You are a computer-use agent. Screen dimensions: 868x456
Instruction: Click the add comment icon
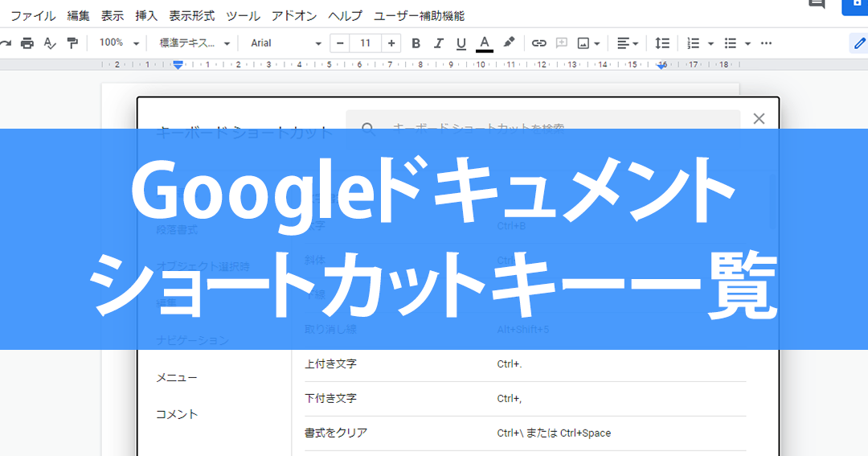[x=561, y=43]
